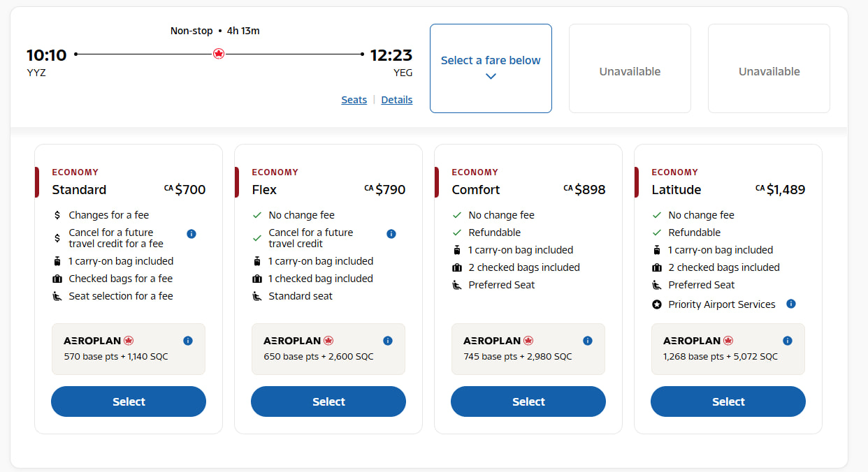868x472 pixels.
Task: Click 570 base pts + 1,140 SQC
Action: 116,357
